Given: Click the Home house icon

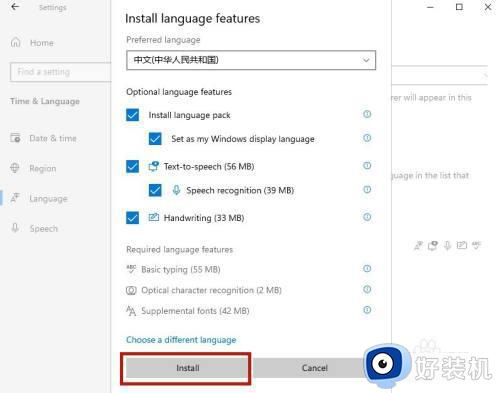Looking at the screenshot, I should tap(15, 42).
